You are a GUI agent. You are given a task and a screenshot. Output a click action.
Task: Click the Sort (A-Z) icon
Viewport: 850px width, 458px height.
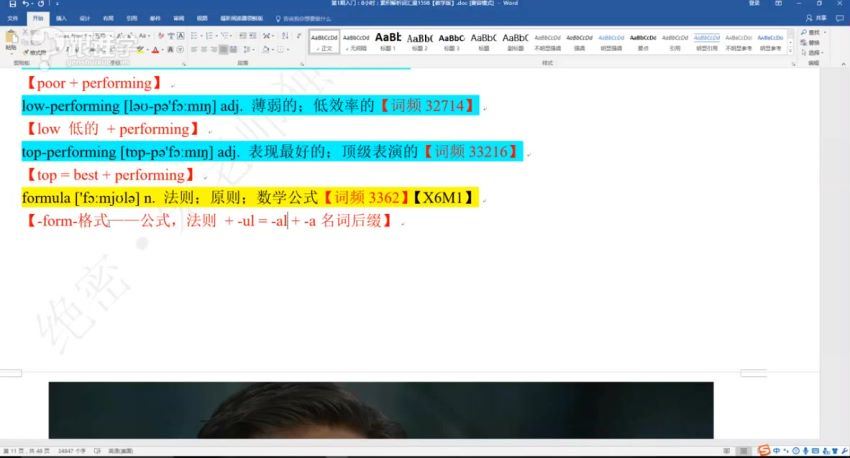coord(285,36)
